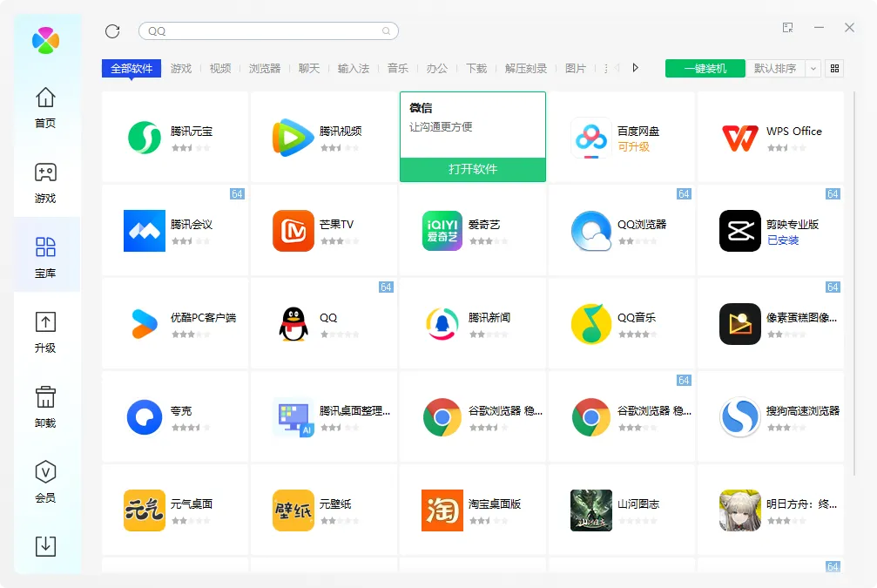Click the 百度网盘 app icon

[x=591, y=138]
